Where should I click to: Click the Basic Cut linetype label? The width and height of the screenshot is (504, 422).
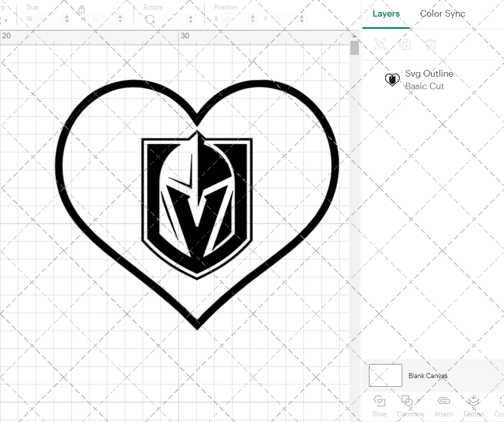[x=425, y=86]
